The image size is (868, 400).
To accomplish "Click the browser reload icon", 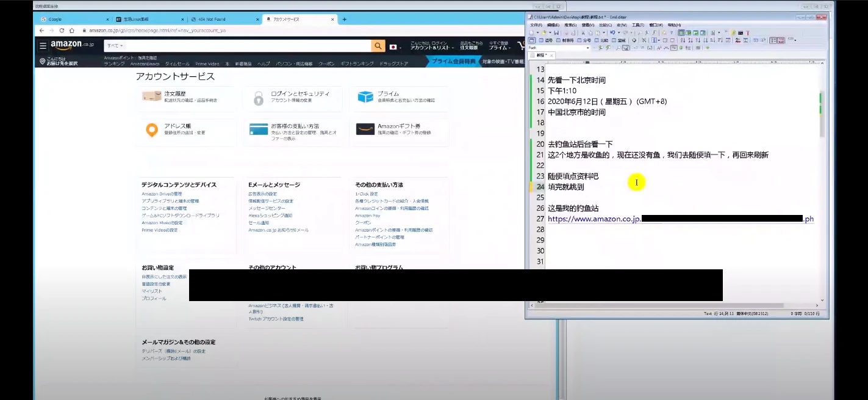I will point(62,30).
